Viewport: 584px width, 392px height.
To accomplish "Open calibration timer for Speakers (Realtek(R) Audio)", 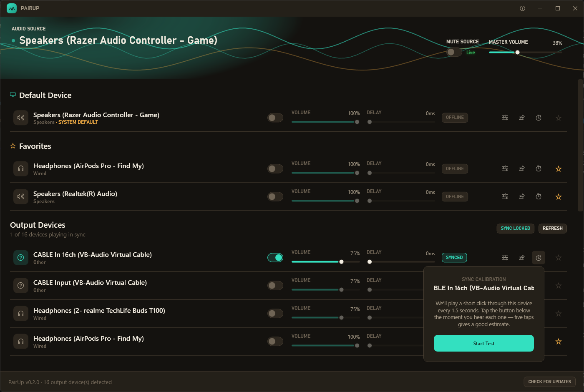I will coord(539,196).
